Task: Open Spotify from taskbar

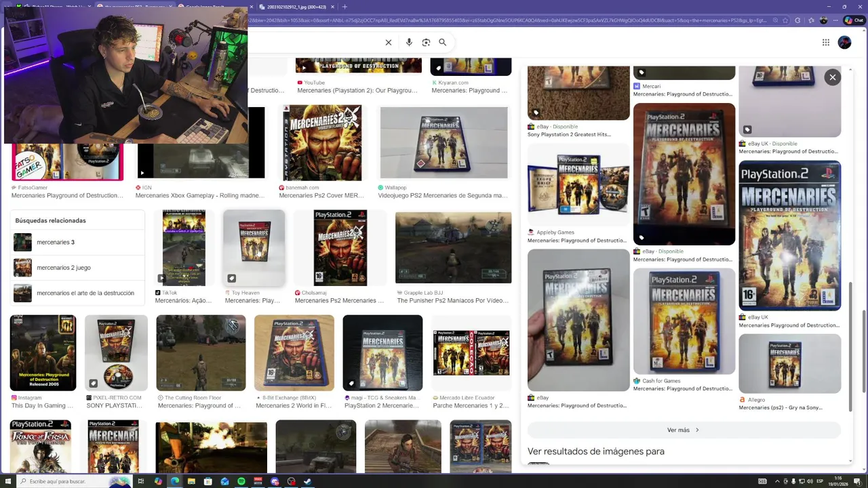Action: (241, 481)
